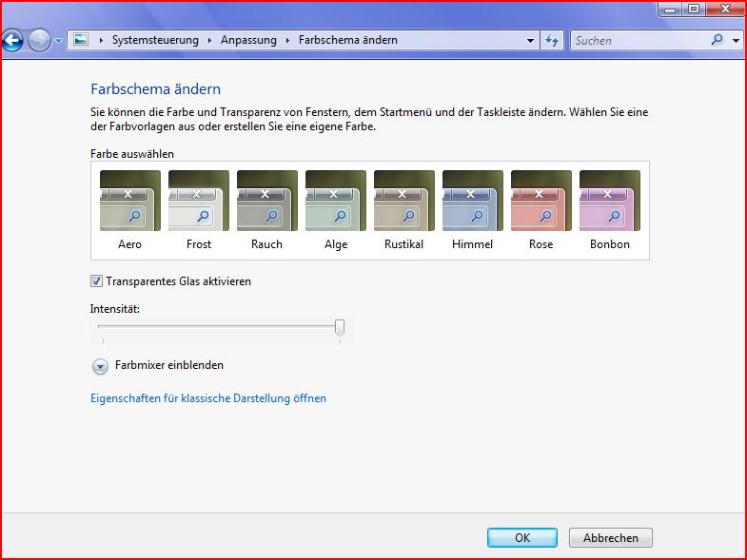
Task: Select the Rose color swatch
Action: 541,201
